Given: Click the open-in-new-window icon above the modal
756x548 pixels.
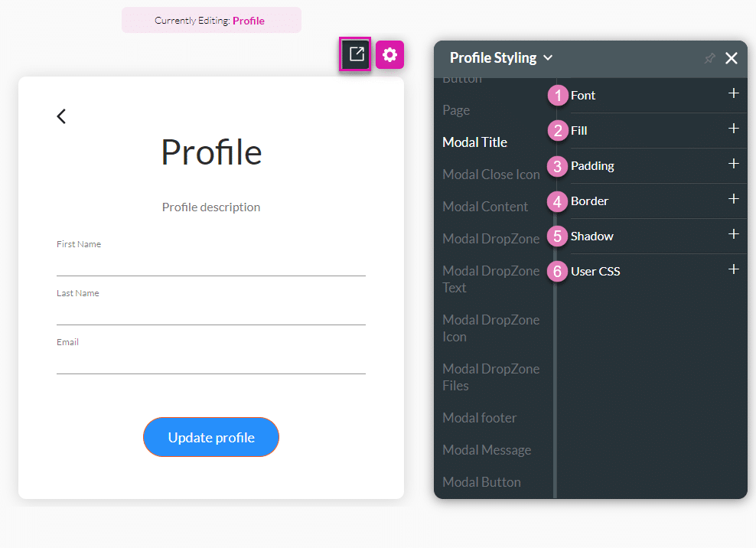Looking at the screenshot, I should [356, 54].
